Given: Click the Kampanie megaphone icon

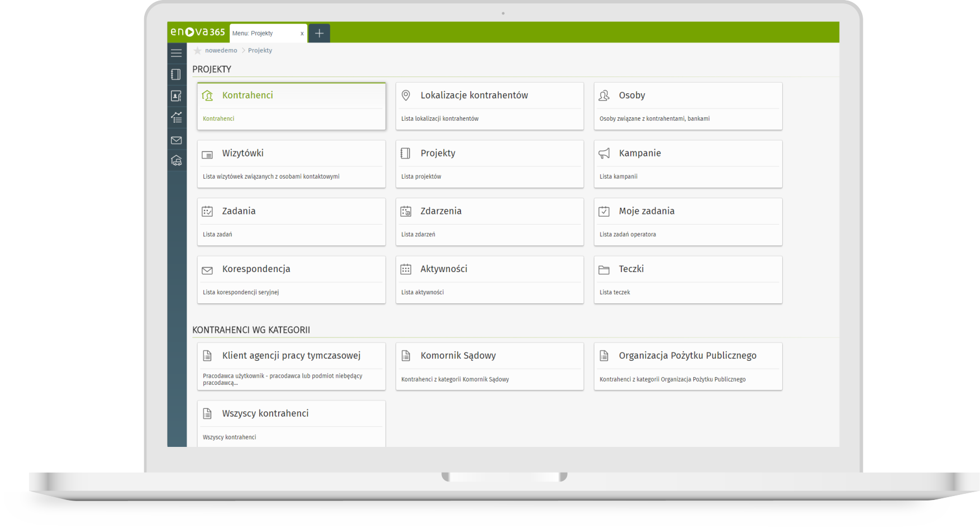Looking at the screenshot, I should 604,154.
